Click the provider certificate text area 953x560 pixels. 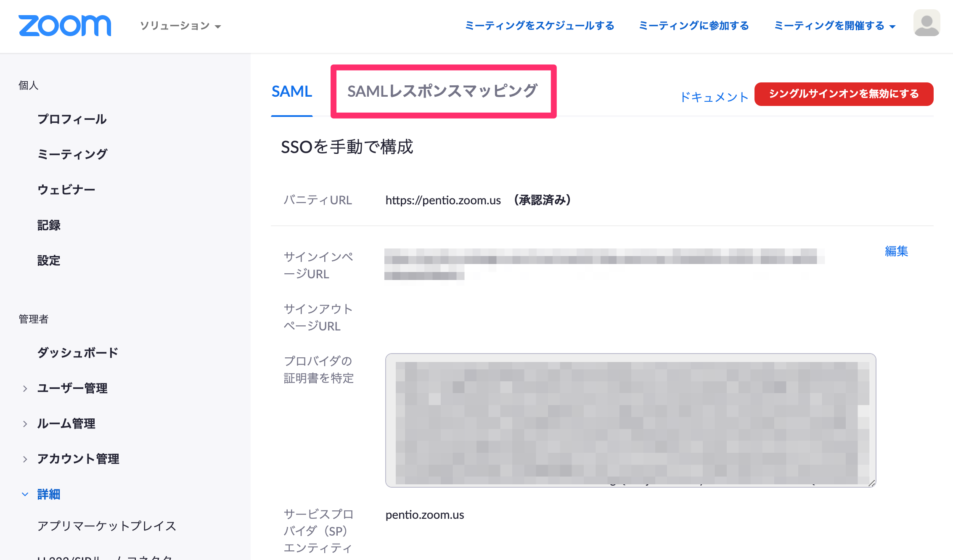click(x=630, y=420)
